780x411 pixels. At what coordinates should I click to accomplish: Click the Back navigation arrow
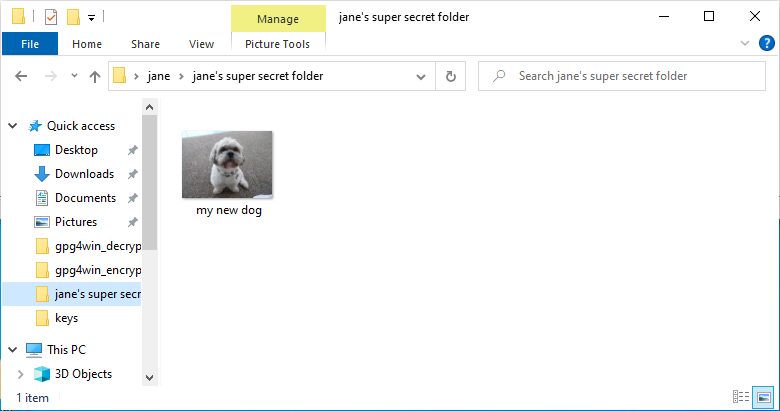[21, 76]
